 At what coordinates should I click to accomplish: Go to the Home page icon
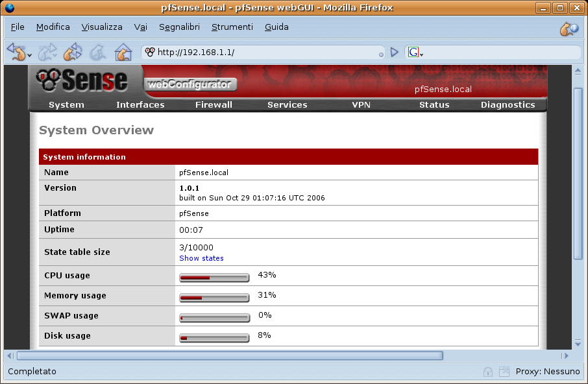click(123, 52)
